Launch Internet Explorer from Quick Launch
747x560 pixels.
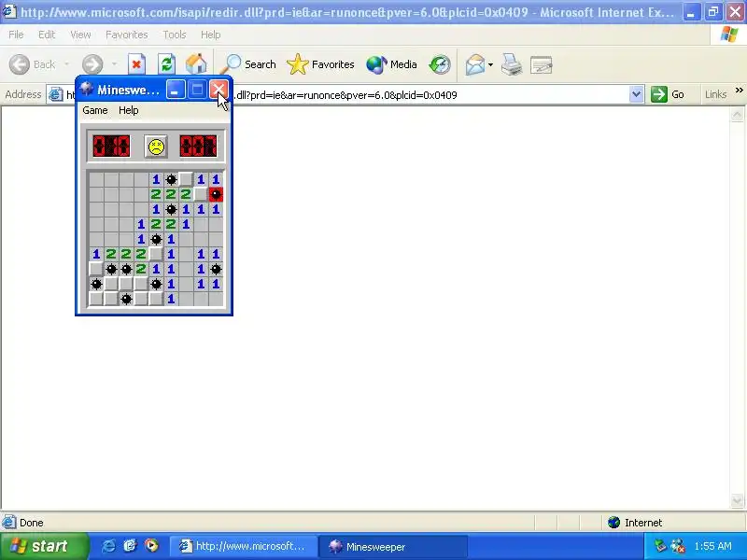click(108, 546)
